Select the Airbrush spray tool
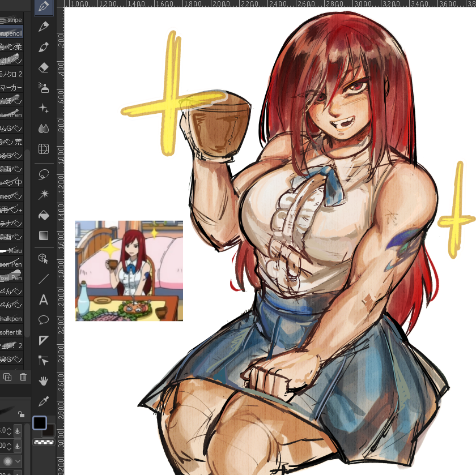Image resolution: width=476 pixels, height=475 pixels. coord(44,88)
